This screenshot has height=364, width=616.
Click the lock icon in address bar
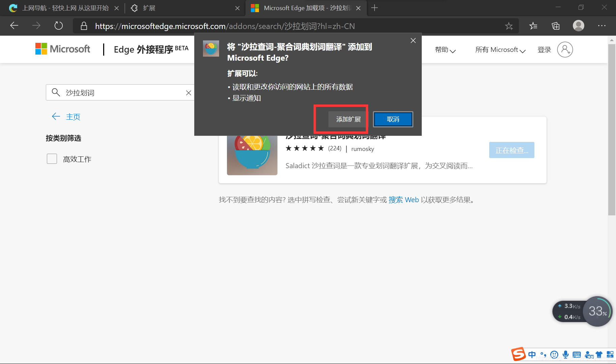coord(84,26)
